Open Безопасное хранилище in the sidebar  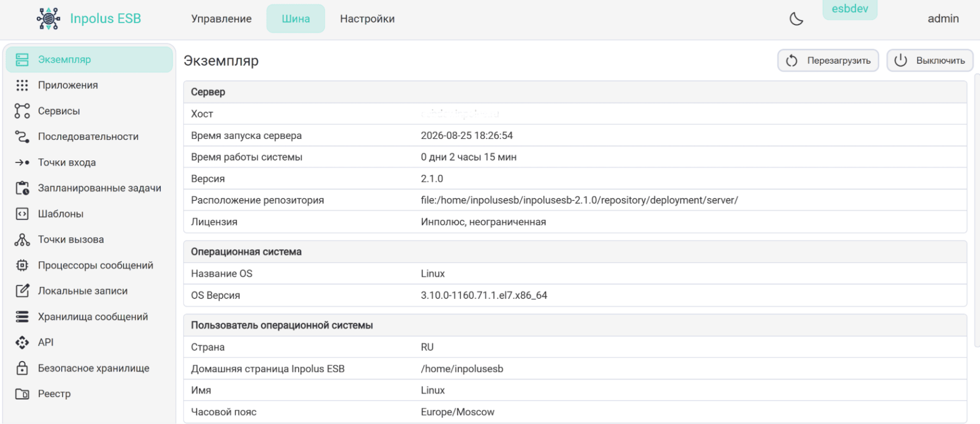click(93, 368)
